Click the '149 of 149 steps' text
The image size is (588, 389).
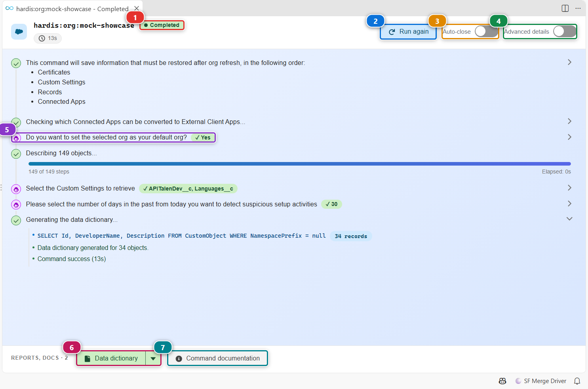49,172
